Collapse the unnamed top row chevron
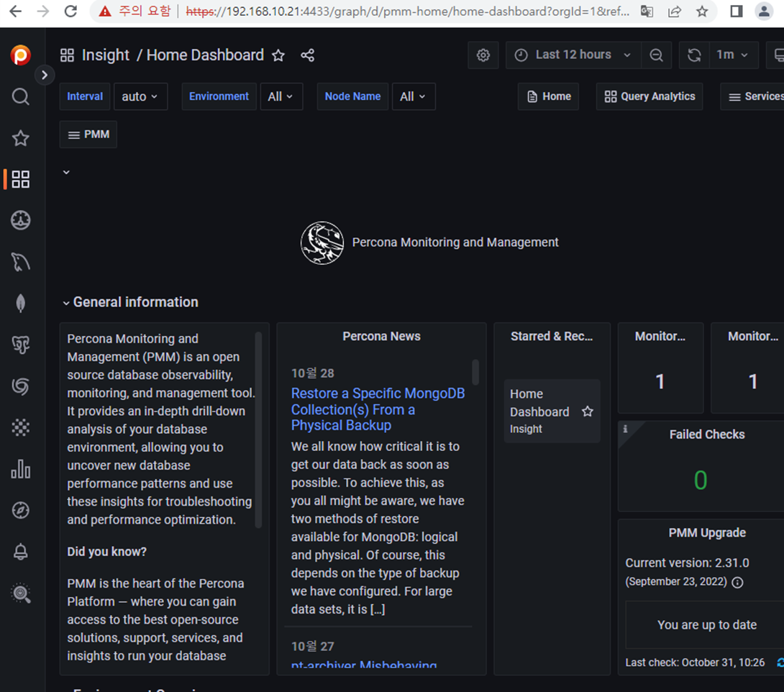 [x=66, y=173]
